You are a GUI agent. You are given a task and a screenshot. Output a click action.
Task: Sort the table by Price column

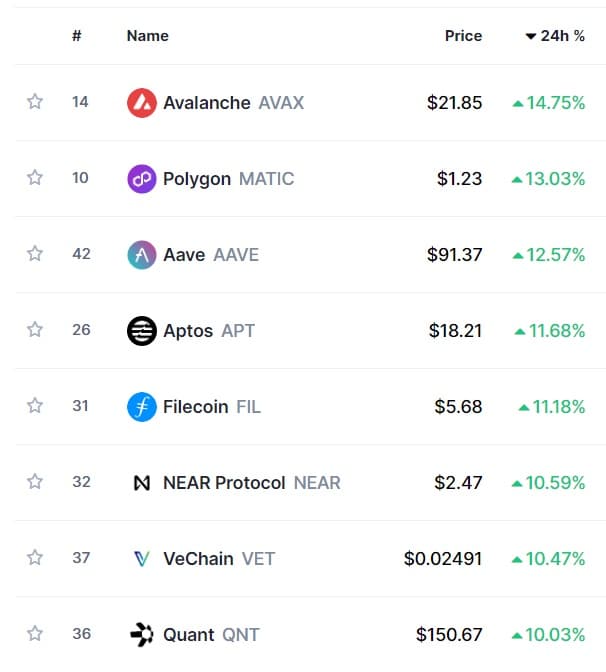point(463,36)
